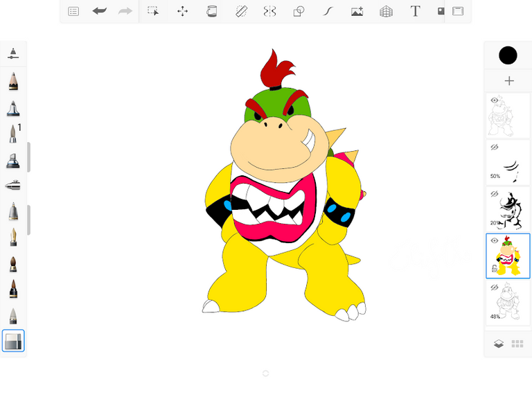This screenshot has width=532, height=399.
Task: Hide the colored Bowser Jr layer
Action: click(495, 240)
